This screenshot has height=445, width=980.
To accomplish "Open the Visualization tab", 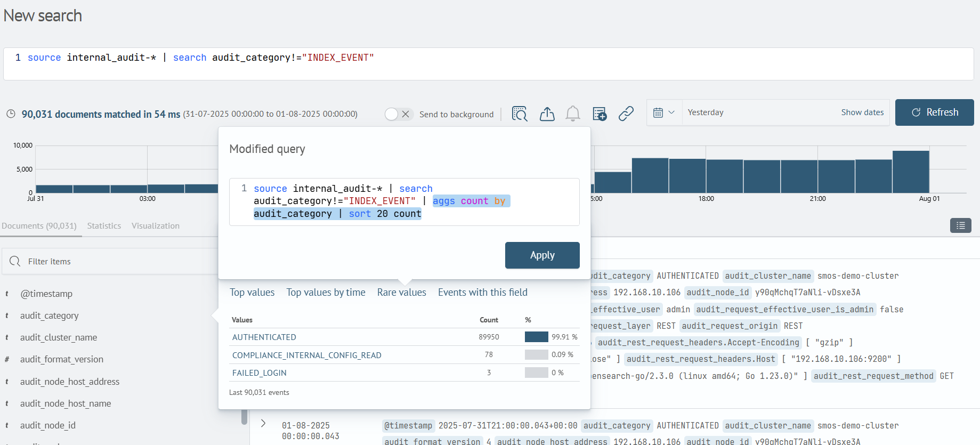I will pos(156,226).
